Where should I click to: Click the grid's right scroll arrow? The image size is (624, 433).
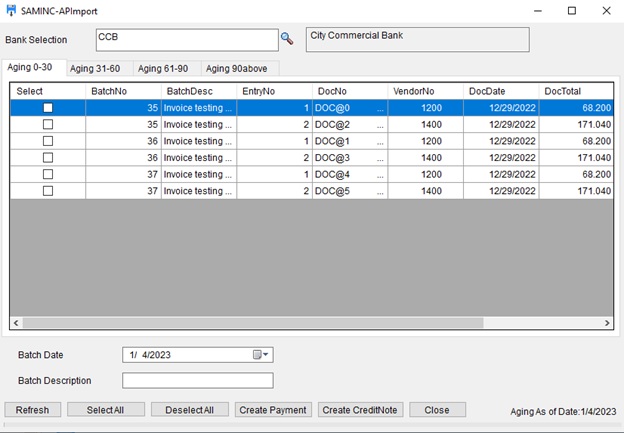(x=607, y=323)
